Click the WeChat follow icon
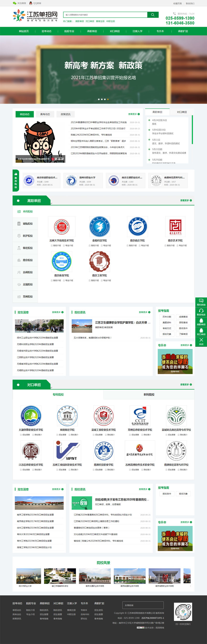Viewport: 207px width, 644px height. coord(14,3)
